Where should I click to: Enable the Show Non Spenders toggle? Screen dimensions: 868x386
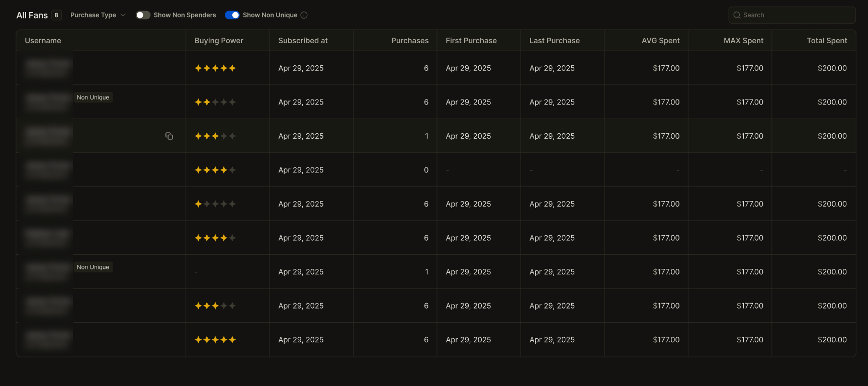click(x=143, y=15)
